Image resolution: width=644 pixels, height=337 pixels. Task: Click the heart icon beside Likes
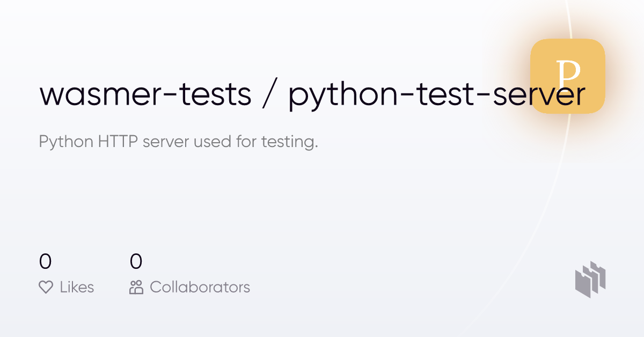click(x=46, y=287)
